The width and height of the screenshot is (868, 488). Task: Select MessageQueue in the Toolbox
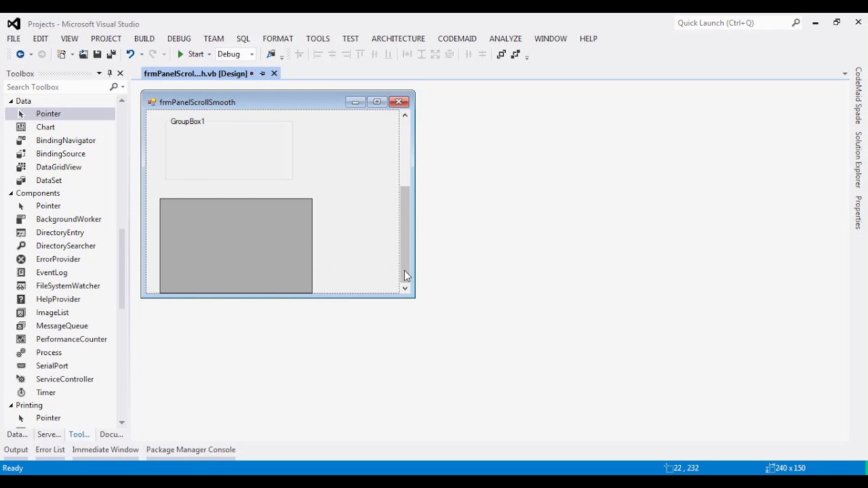point(60,326)
